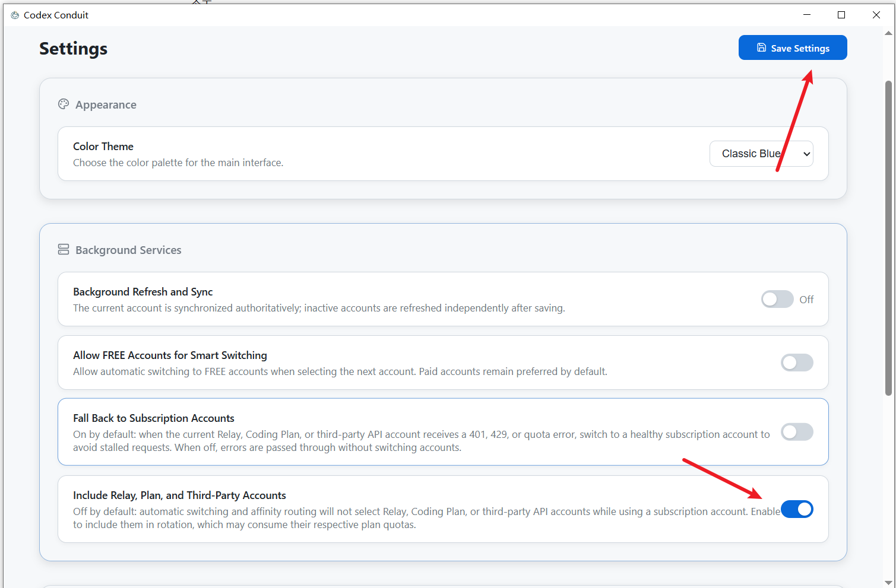Click the Fall Back to Subscription Accounts title
Image resolution: width=896 pixels, height=588 pixels.
[x=154, y=418]
